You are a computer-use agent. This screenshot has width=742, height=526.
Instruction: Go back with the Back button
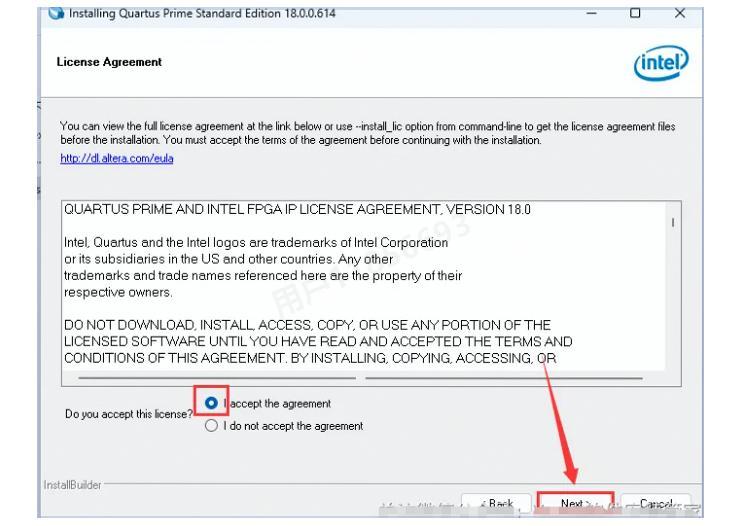(x=496, y=504)
